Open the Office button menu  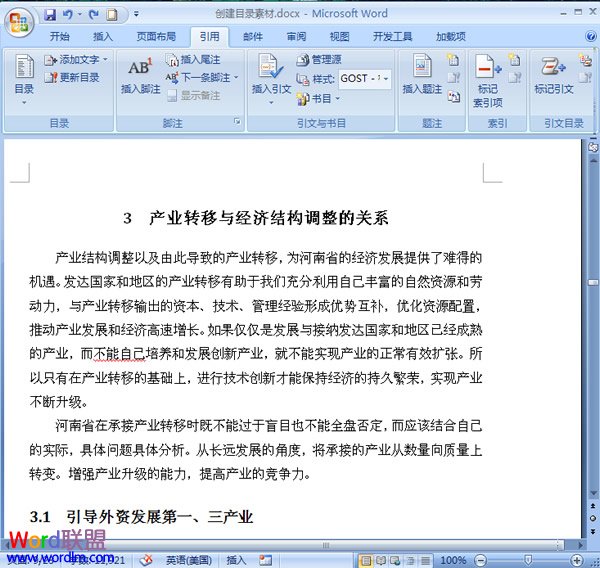[x=19, y=21]
